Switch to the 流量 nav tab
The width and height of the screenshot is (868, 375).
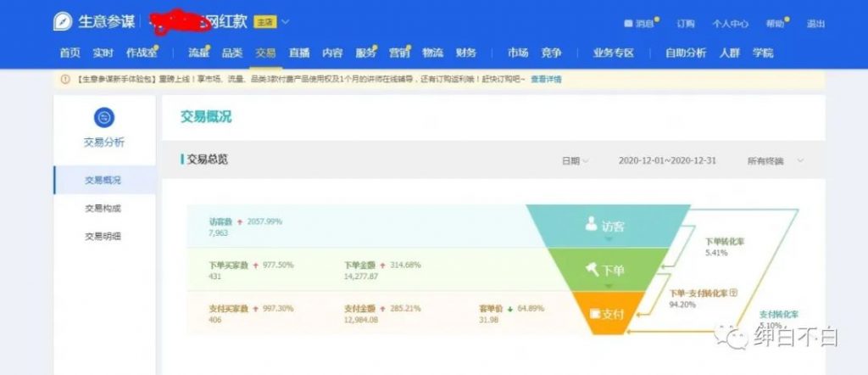[198, 53]
